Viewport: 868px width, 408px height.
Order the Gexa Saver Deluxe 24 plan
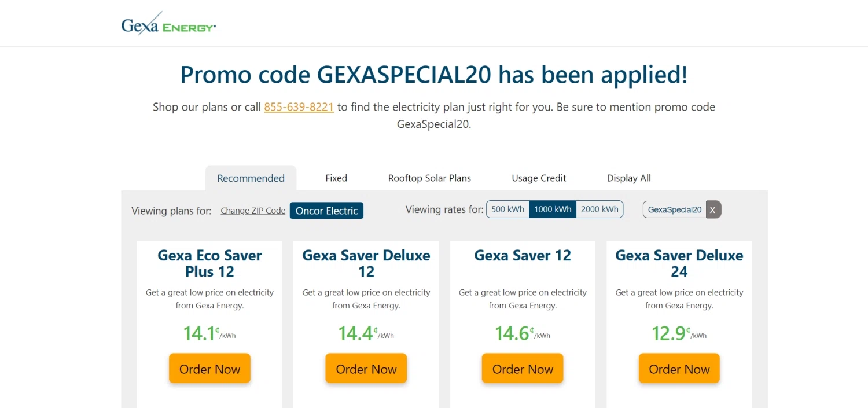679,369
